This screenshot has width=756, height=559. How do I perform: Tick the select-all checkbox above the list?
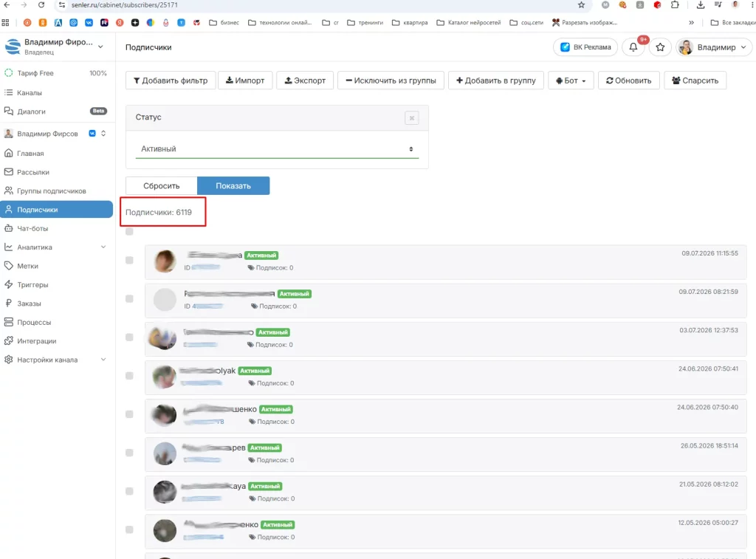point(129,232)
